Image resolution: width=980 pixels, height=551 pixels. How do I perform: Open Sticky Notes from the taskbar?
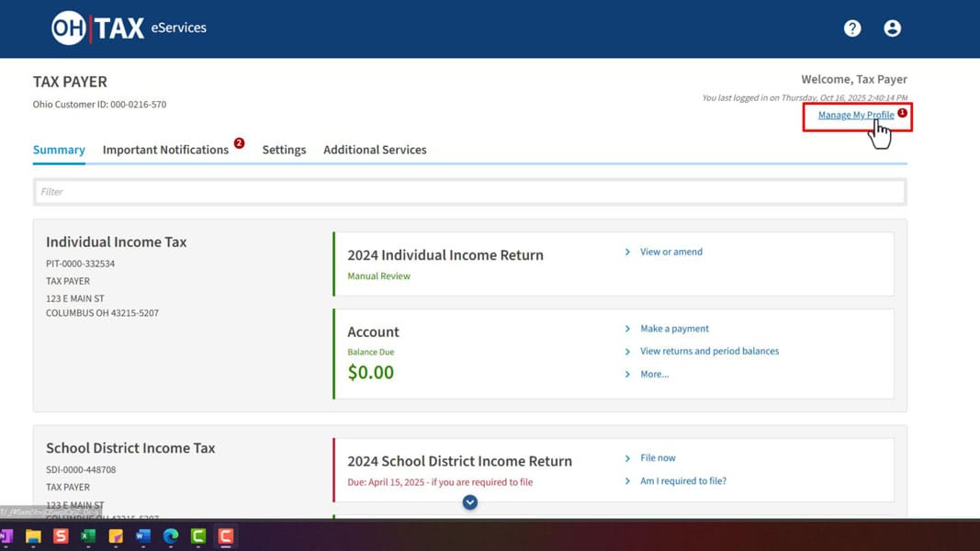point(116,536)
